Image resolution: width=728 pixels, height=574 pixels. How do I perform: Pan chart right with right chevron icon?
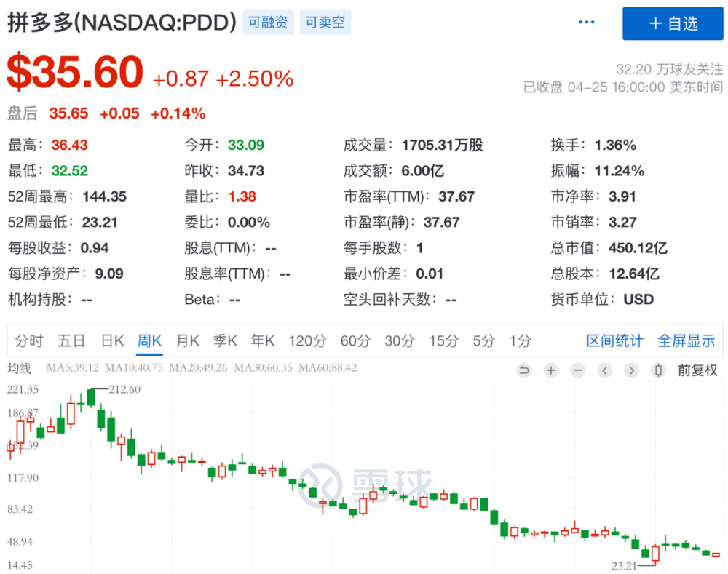tap(631, 370)
